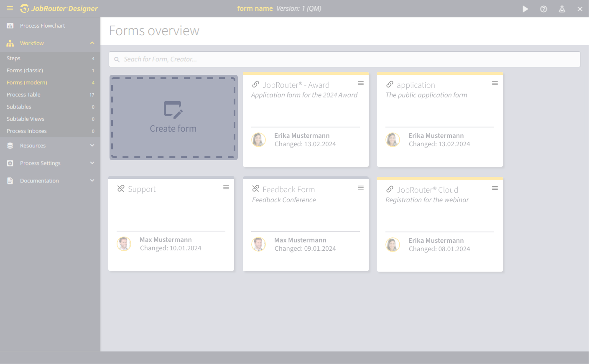The image size is (589, 364).
Task: Click the Resources database icon
Action: click(10, 146)
